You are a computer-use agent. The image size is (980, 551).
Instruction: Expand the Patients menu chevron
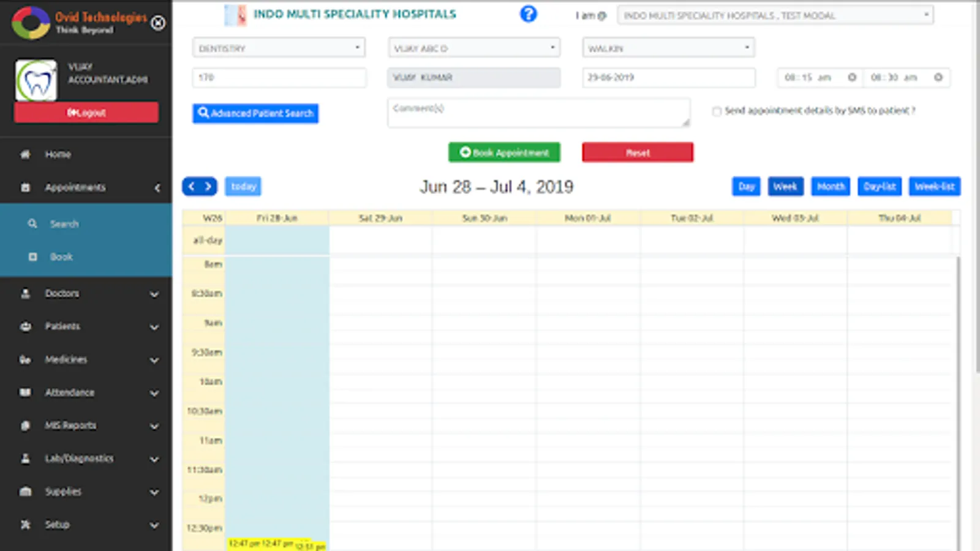154,328
